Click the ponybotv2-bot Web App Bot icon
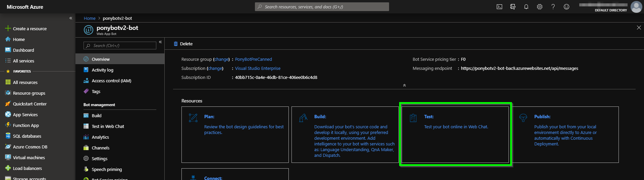The image size is (644, 180). pyautogui.click(x=88, y=30)
